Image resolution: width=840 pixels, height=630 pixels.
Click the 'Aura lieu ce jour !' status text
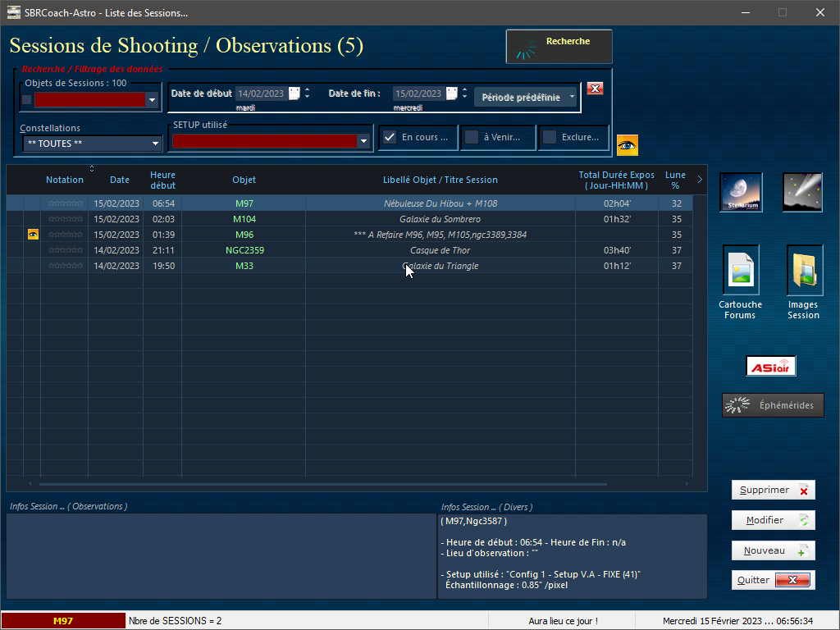point(563,622)
